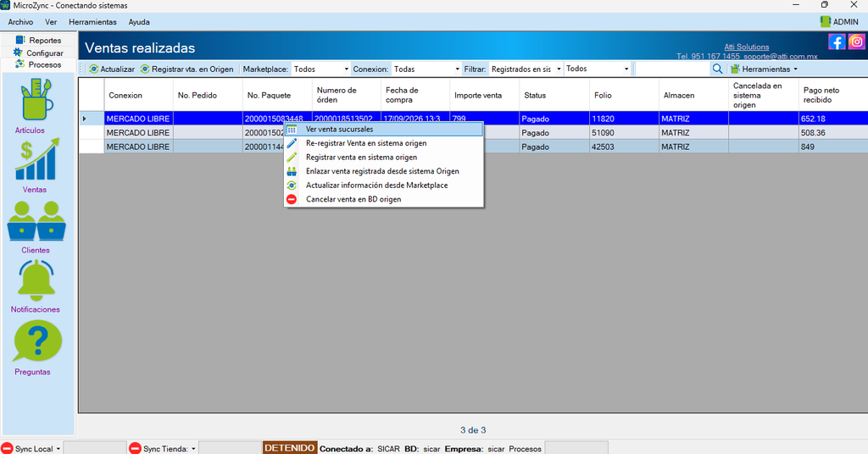Select the row with folio 42503

point(473,147)
